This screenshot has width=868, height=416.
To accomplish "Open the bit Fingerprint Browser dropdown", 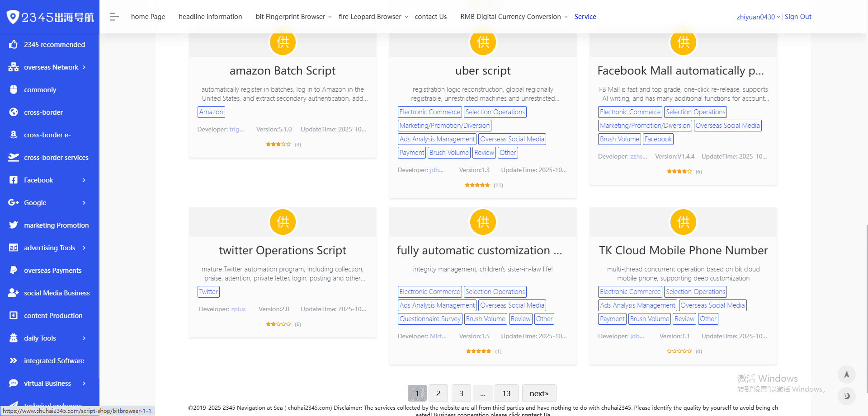I will [293, 17].
